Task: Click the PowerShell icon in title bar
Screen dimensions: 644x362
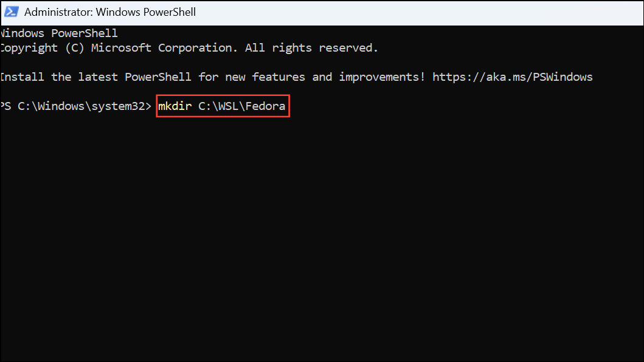Action: [11, 12]
